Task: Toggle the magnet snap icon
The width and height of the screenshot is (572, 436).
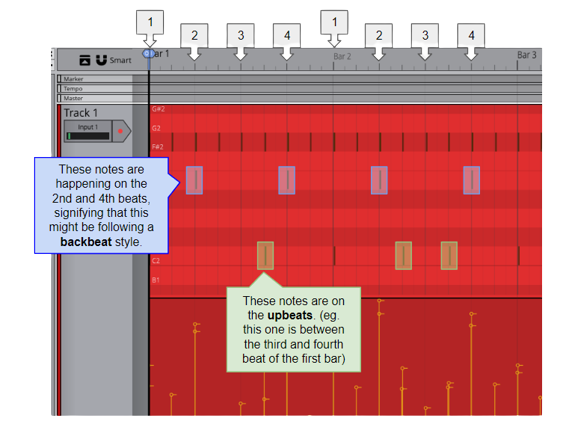Action: click(x=101, y=60)
